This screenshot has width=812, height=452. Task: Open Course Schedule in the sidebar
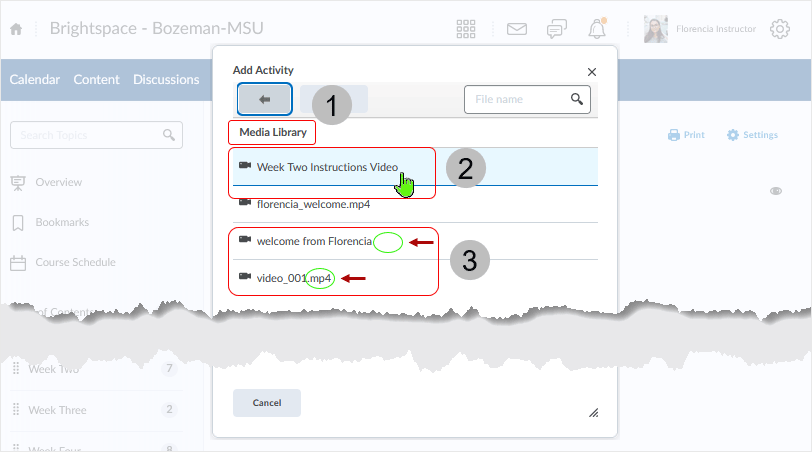pyautogui.click(x=76, y=262)
